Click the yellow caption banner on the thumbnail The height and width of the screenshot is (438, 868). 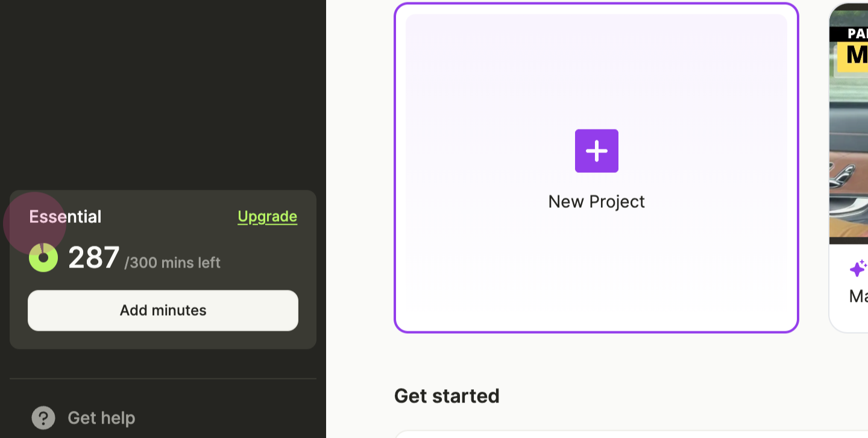[x=852, y=56]
